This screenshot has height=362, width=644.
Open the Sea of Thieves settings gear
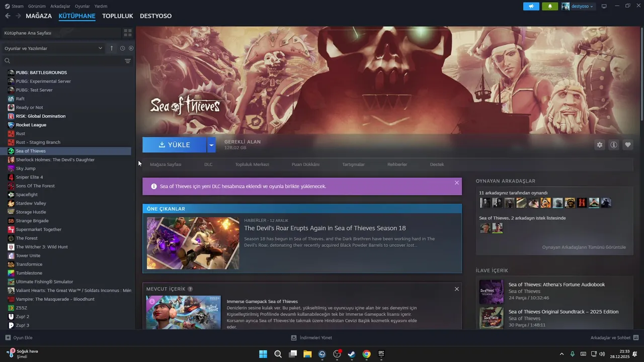tap(599, 145)
